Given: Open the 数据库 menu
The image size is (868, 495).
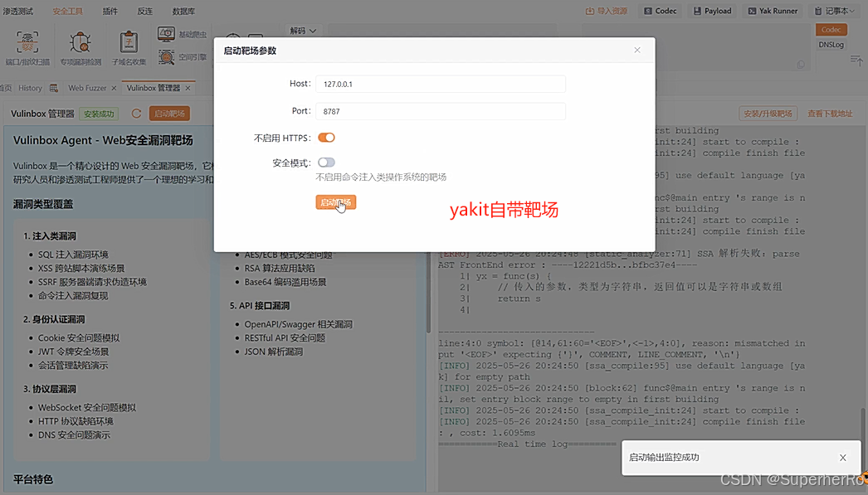Looking at the screenshot, I should [183, 11].
